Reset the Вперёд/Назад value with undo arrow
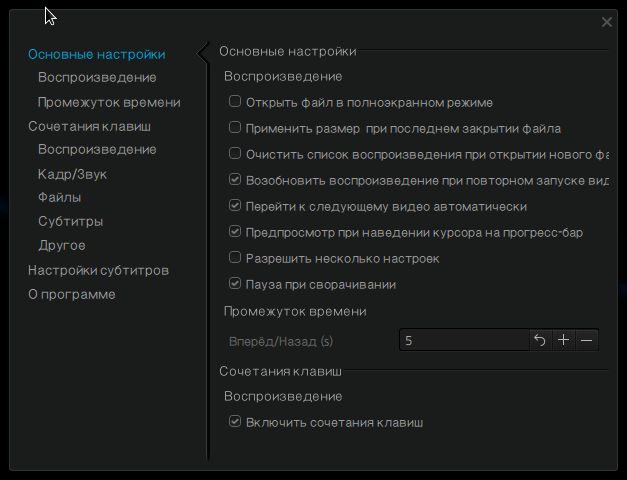The height and width of the screenshot is (480, 627). tap(540, 340)
